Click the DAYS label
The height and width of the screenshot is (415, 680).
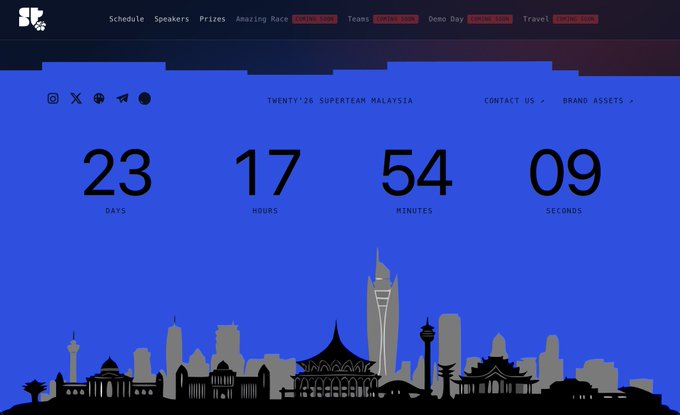(x=116, y=211)
